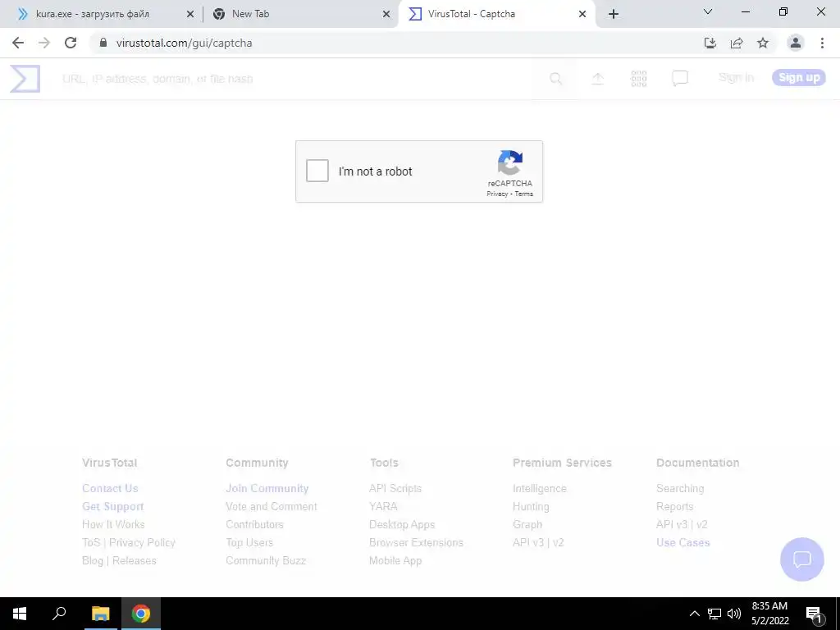Open the Top Users footer link
The height and width of the screenshot is (630, 840).
(x=249, y=543)
